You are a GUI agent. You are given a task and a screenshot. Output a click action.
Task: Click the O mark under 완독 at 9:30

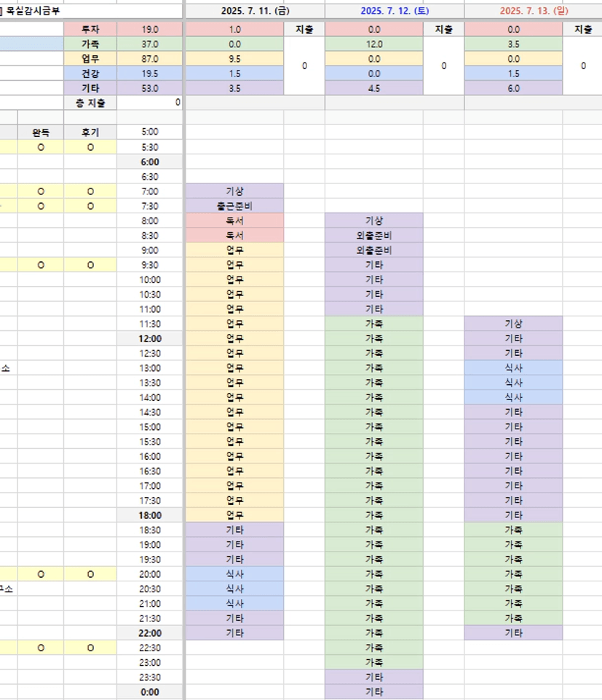[41, 265]
